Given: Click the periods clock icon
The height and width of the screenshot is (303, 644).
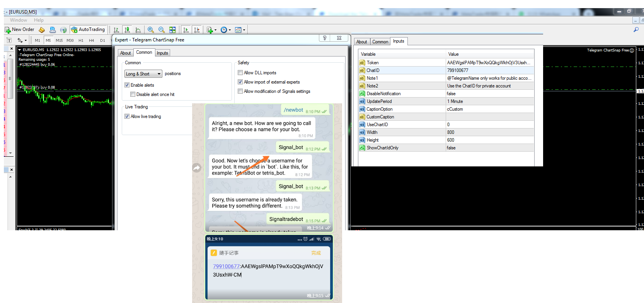Looking at the screenshot, I should tap(224, 30).
